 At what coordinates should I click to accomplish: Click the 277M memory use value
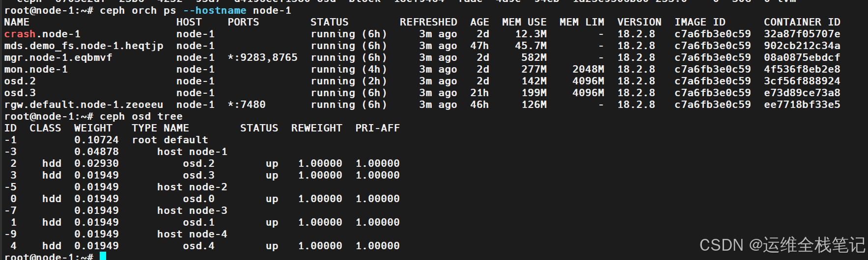click(x=534, y=69)
